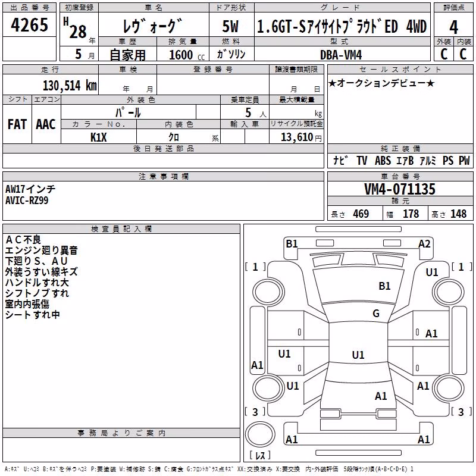The width and height of the screenshot is (476, 476).
Task: Click the 評価点 header
Action: [x=453, y=7]
